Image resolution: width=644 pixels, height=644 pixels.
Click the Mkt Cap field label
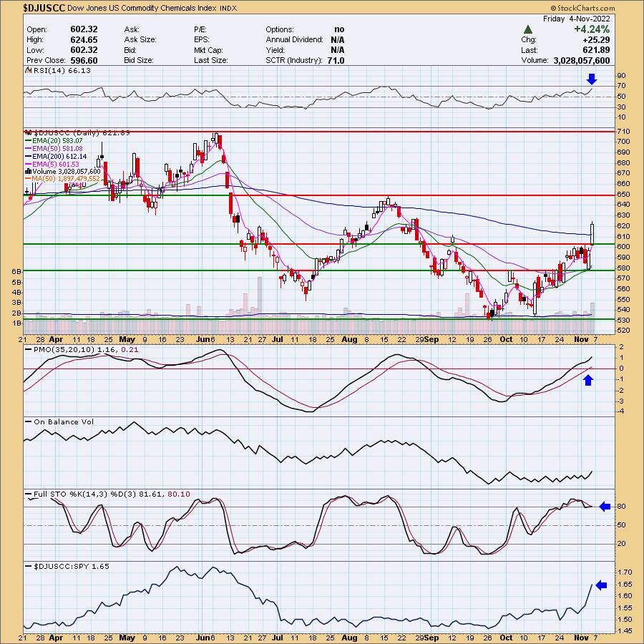[209, 50]
